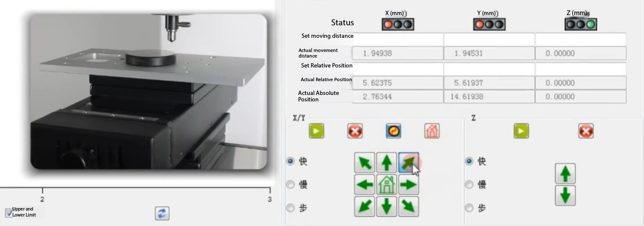Image resolution: width=644 pixels, height=226 pixels.
Task: Start Z movement with green play button
Action: point(521,131)
